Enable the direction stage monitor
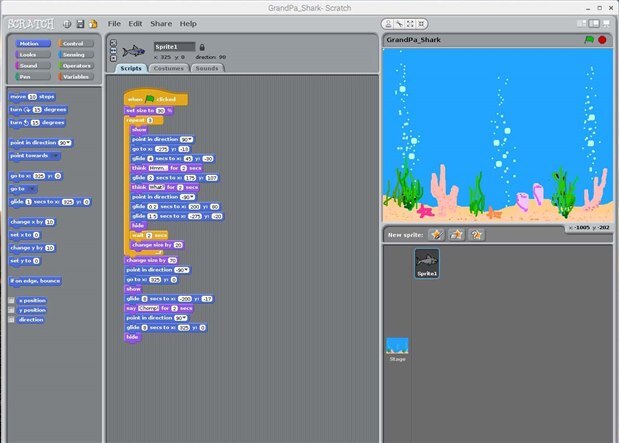The image size is (619, 443). 11,319
